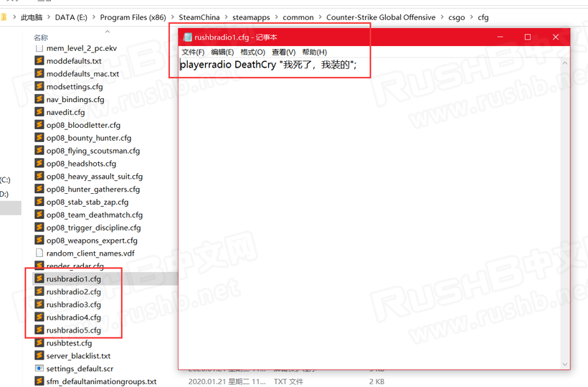Select the random_client_names.vdf file icon

click(39, 253)
